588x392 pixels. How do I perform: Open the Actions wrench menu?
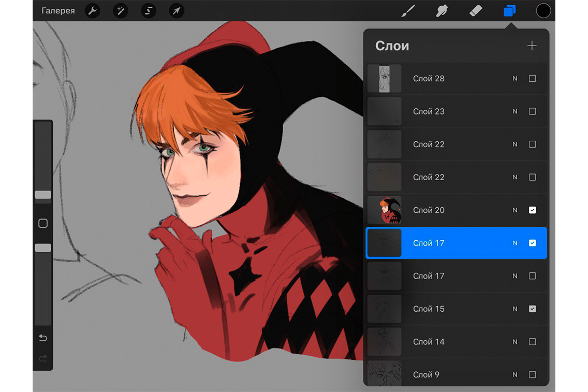93,10
